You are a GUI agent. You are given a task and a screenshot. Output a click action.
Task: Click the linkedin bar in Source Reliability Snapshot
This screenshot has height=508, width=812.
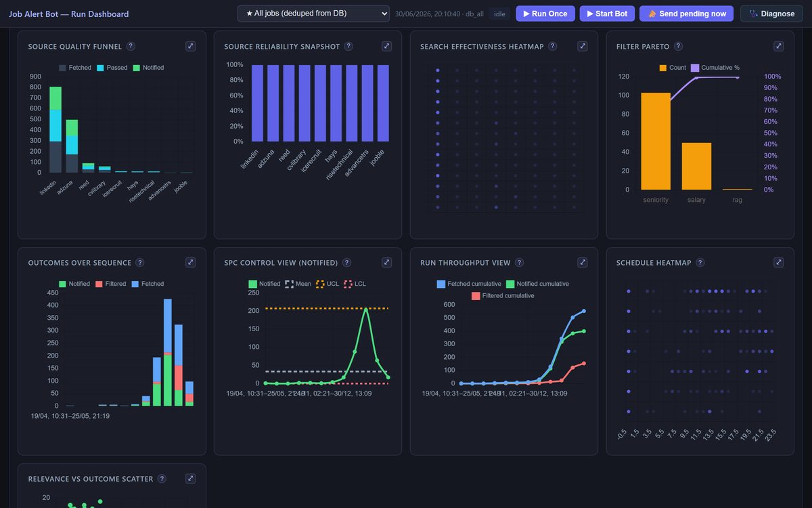[257, 103]
